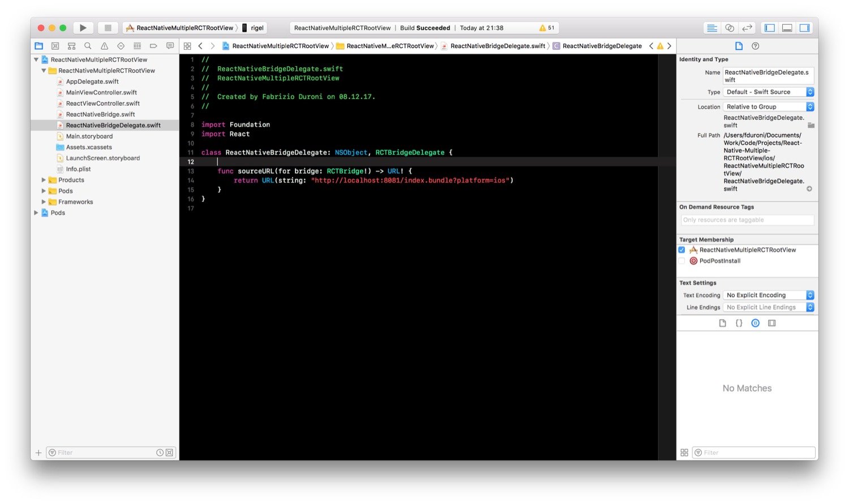Image resolution: width=849 pixels, height=504 pixels.
Task: Show the Version editor
Action: (747, 28)
